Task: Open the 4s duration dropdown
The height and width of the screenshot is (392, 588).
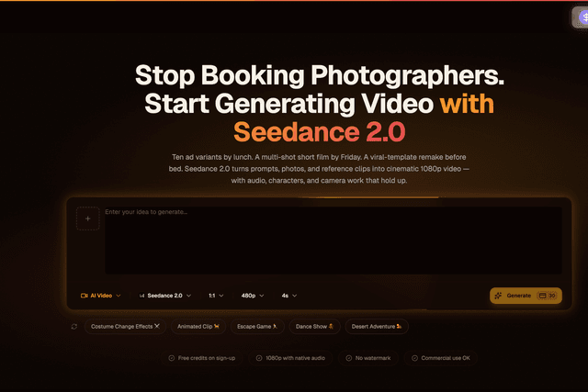Action: tap(289, 296)
